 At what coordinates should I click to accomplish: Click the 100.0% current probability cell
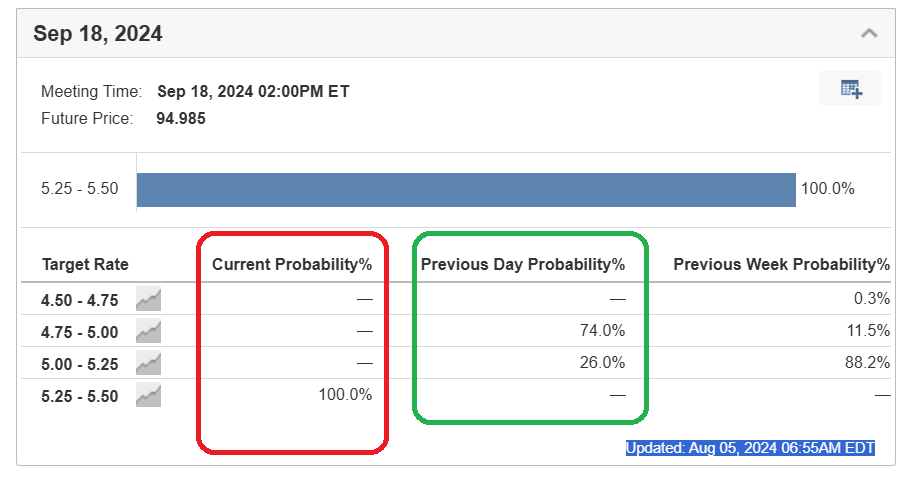(x=345, y=395)
